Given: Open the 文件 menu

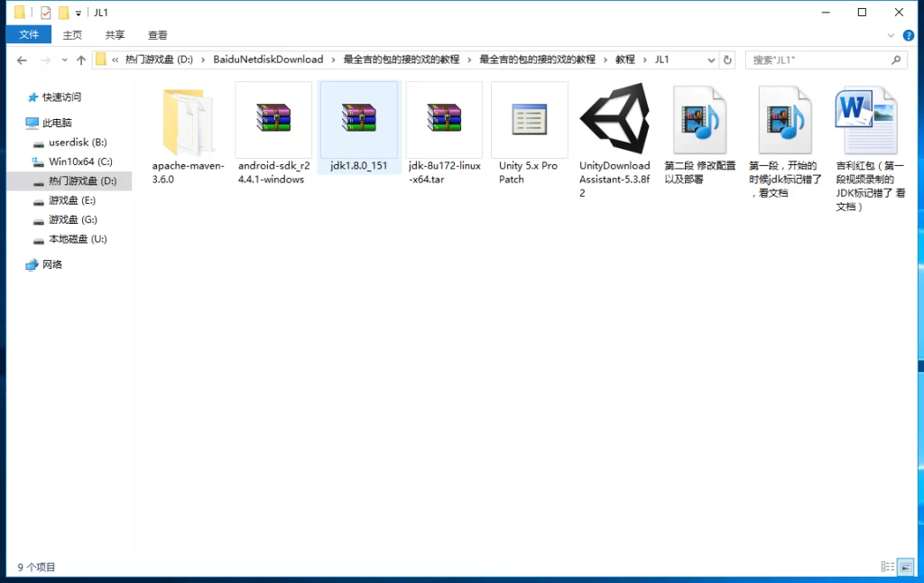Looking at the screenshot, I should (x=30, y=34).
